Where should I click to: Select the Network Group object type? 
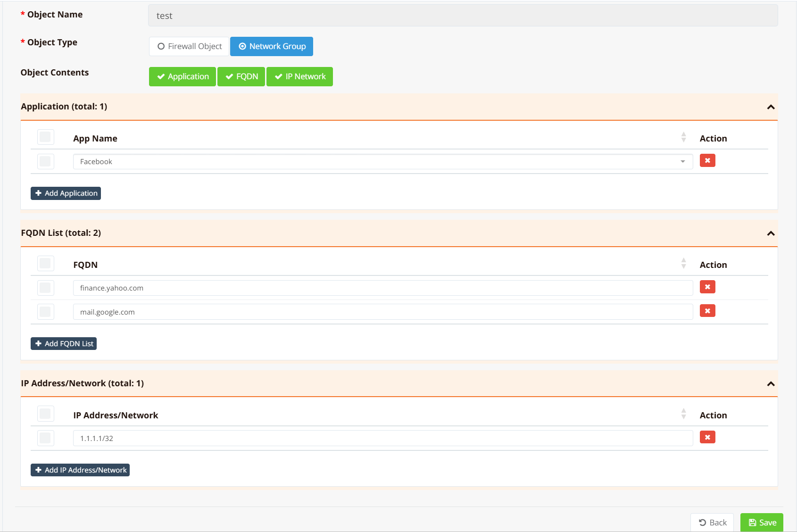pyautogui.click(x=272, y=46)
